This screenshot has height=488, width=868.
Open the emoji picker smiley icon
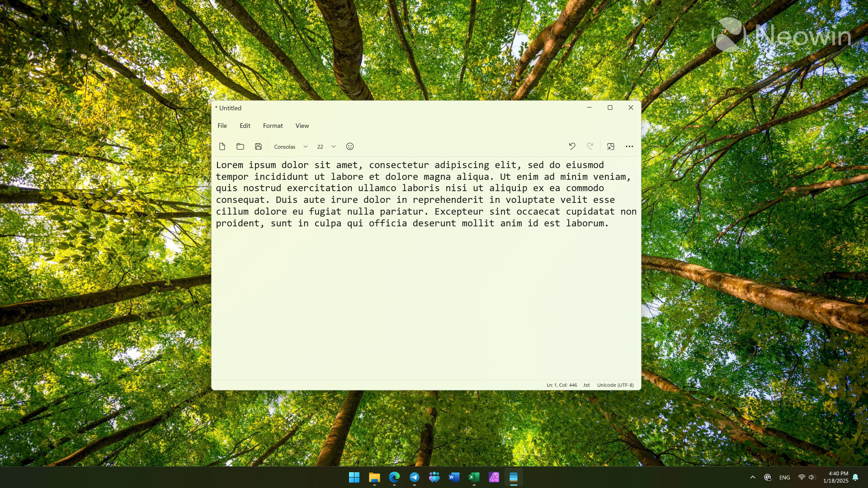(350, 146)
